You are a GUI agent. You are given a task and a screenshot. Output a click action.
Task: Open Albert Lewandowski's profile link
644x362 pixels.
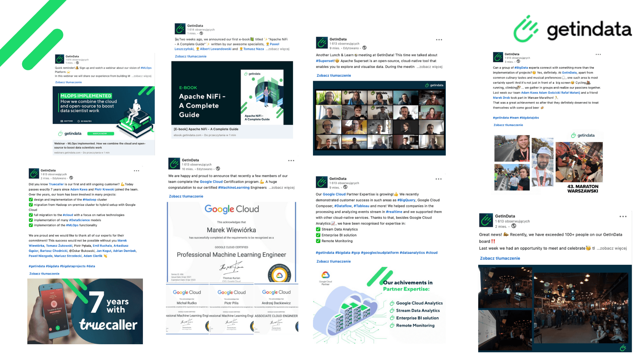(216, 49)
